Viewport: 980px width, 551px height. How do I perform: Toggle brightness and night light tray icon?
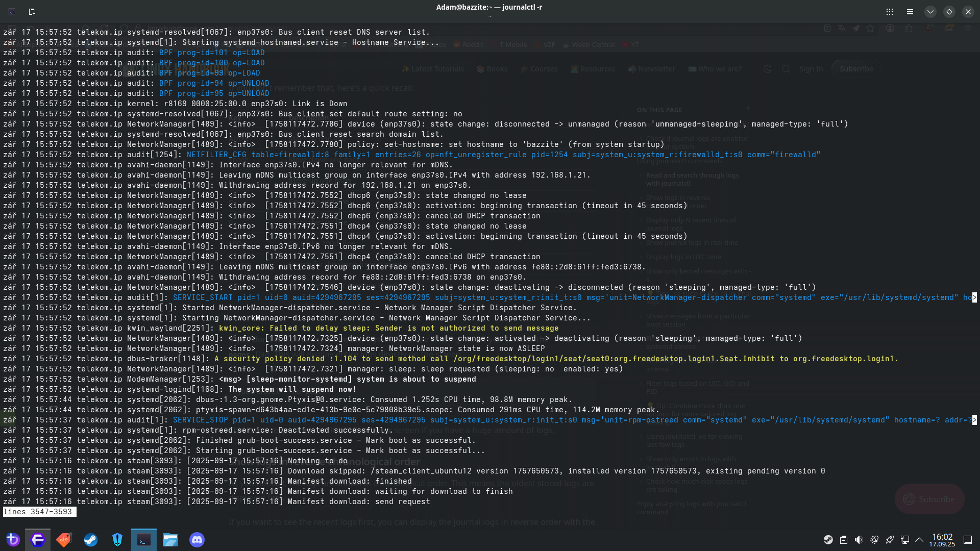click(874, 540)
